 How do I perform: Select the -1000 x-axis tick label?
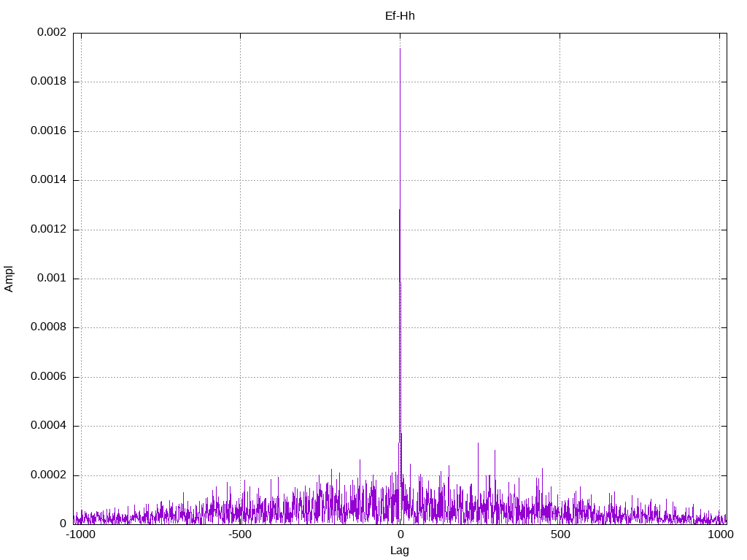pos(80,534)
